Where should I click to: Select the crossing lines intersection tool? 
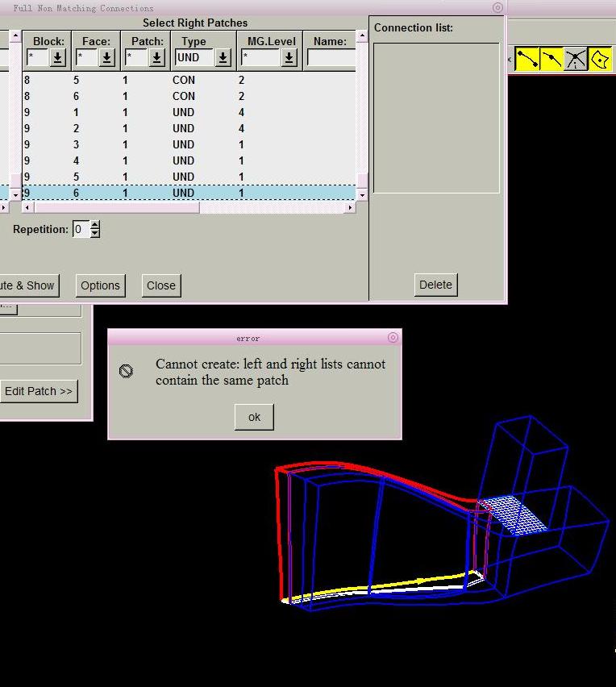click(x=575, y=59)
